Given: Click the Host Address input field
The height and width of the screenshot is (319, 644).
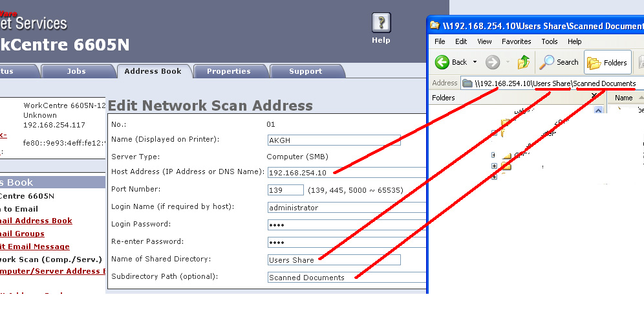Looking at the screenshot, I should pos(347,173).
